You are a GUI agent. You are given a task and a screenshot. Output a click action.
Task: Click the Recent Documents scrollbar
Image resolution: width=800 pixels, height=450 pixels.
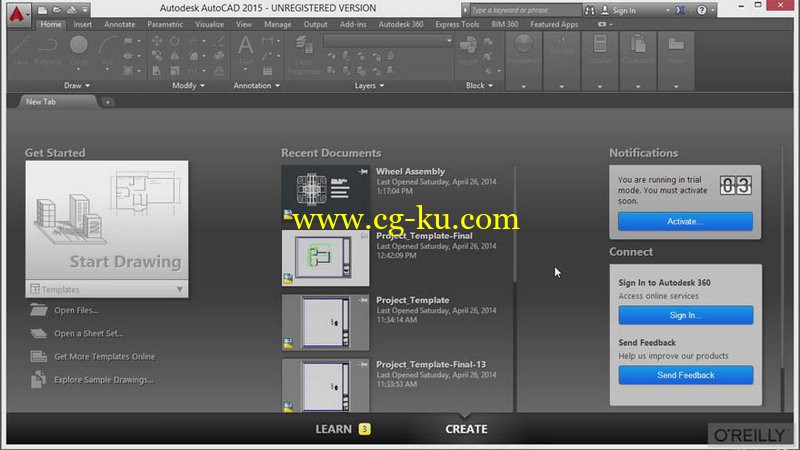[515, 224]
